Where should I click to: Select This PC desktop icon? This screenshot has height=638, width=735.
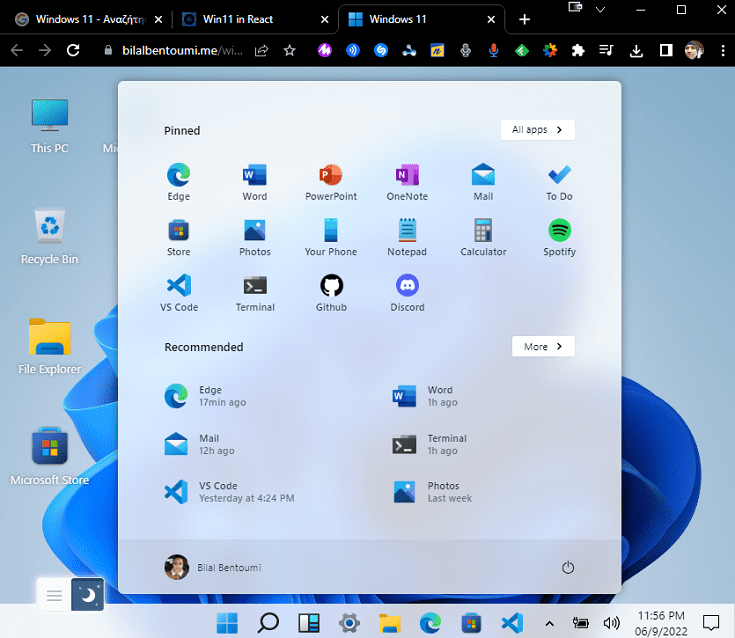pos(50,126)
